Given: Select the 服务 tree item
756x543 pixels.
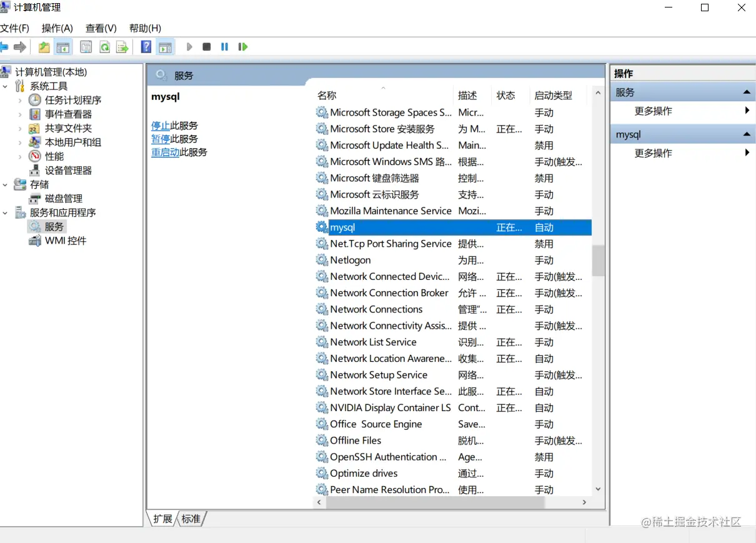Looking at the screenshot, I should click(47, 227).
